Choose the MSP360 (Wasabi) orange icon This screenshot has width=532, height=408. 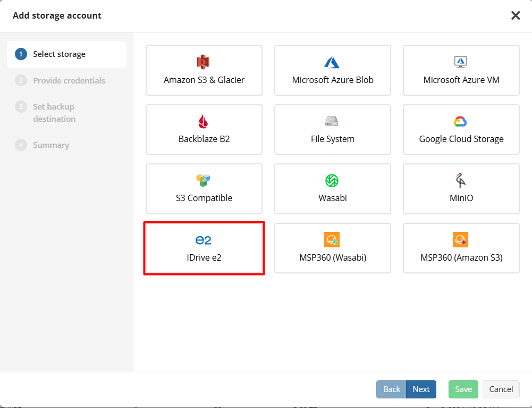point(332,240)
